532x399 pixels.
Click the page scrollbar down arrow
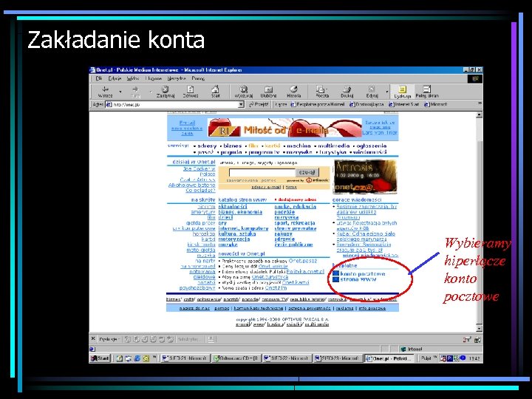click(479, 328)
